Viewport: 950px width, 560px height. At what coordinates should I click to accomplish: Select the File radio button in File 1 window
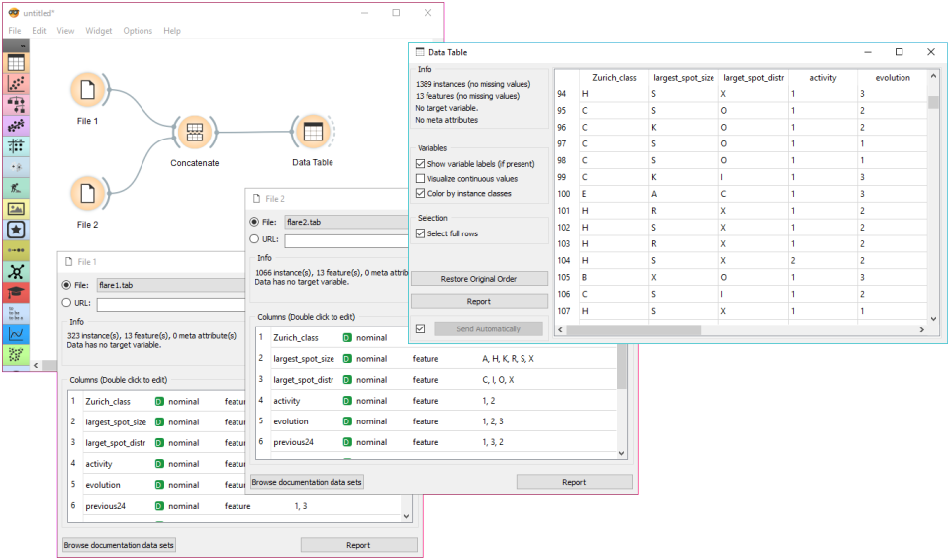pyautogui.click(x=66, y=285)
